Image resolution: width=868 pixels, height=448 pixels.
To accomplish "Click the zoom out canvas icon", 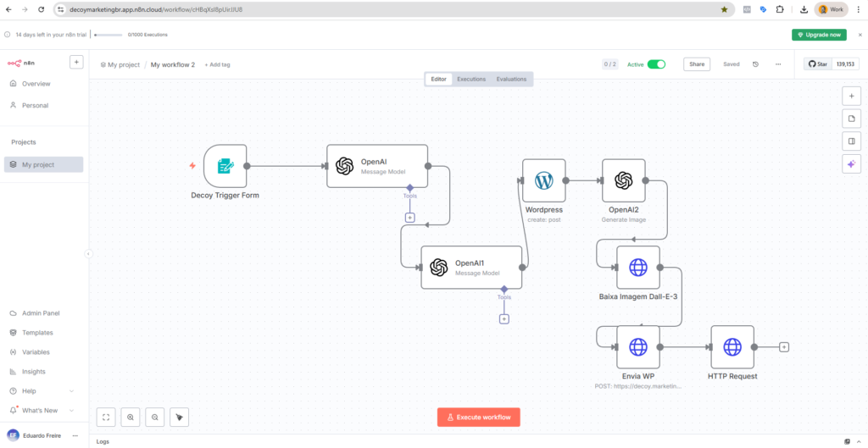I will [155, 417].
